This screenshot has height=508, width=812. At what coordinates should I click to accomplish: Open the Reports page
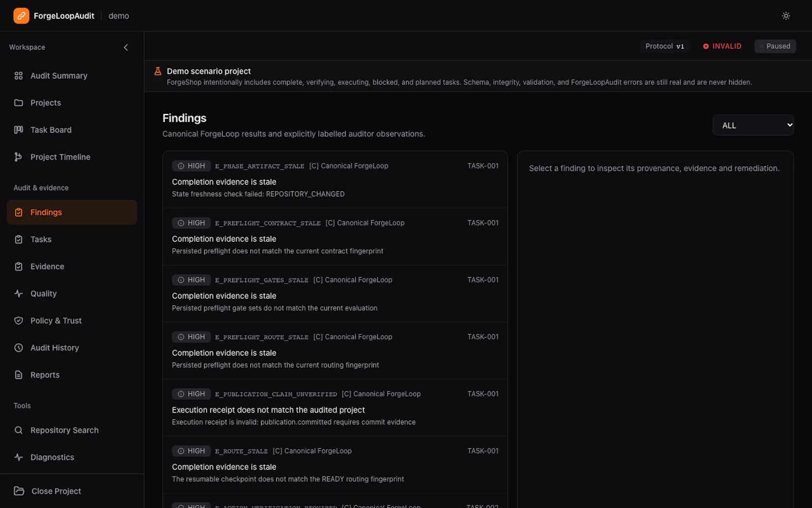click(x=72, y=375)
